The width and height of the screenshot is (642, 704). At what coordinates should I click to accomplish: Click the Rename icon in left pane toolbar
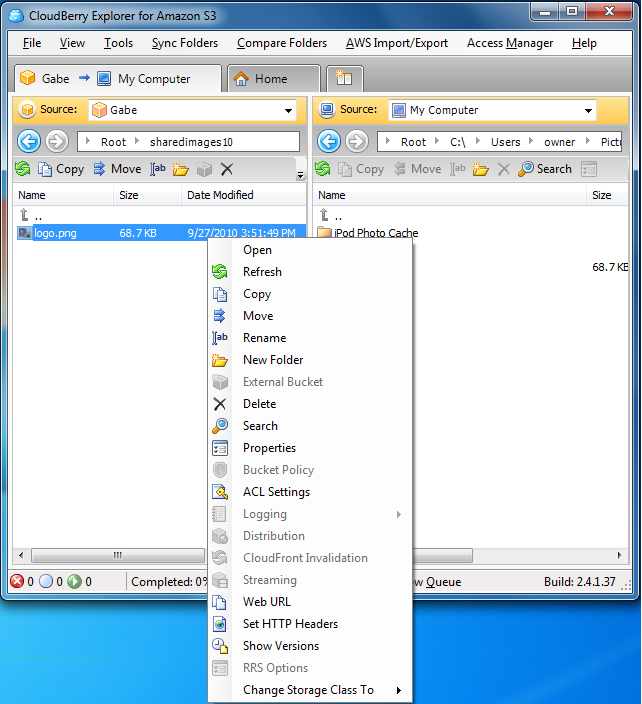[158, 169]
